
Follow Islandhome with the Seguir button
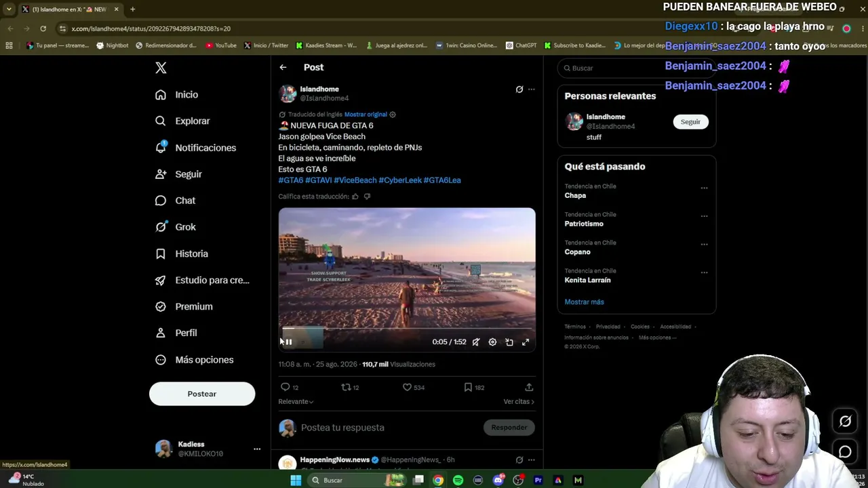pyautogui.click(x=690, y=122)
